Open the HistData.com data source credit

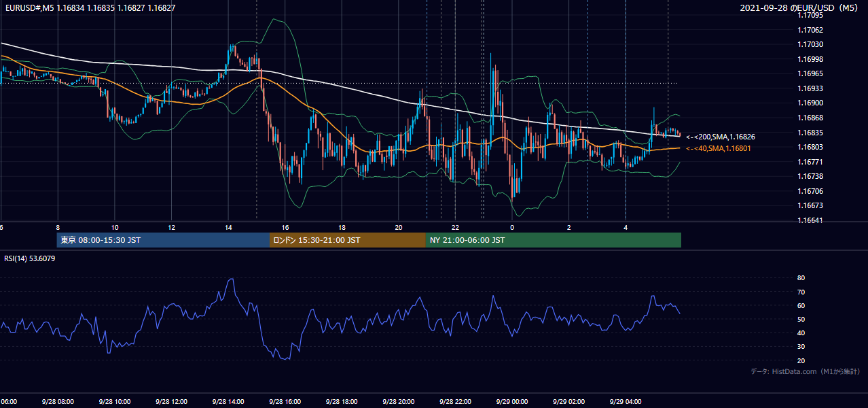(x=806, y=371)
